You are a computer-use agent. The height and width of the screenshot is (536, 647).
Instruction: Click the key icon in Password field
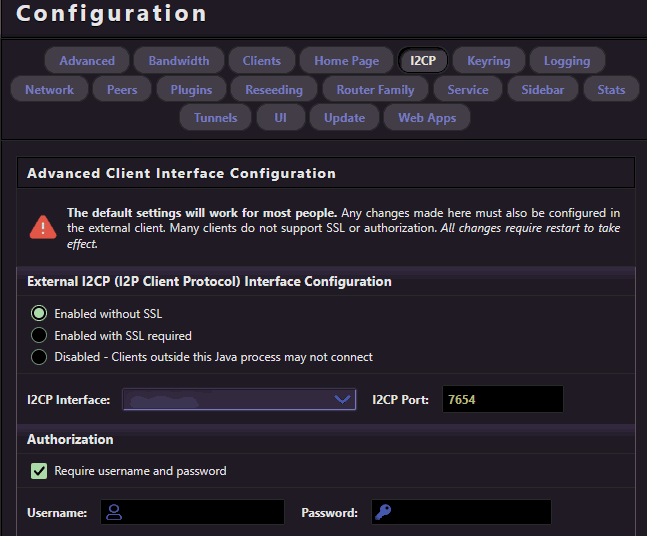coord(383,512)
